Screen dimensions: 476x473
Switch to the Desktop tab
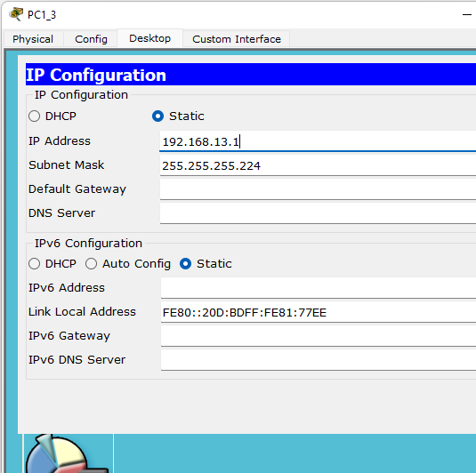click(x=150, y=38)
